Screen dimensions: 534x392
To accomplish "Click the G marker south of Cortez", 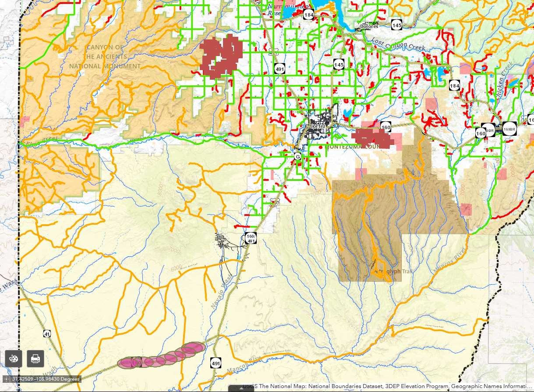I will click(x=297, y=156).
